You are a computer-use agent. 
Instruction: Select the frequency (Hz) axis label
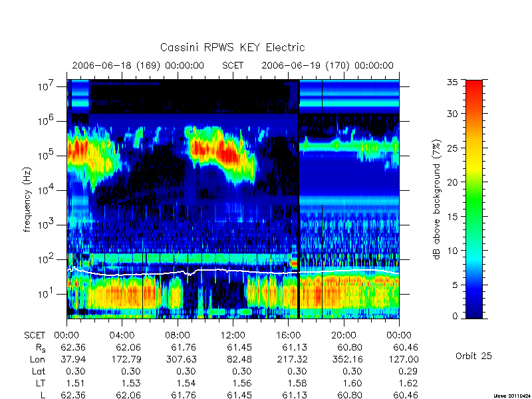pos(27,199)
